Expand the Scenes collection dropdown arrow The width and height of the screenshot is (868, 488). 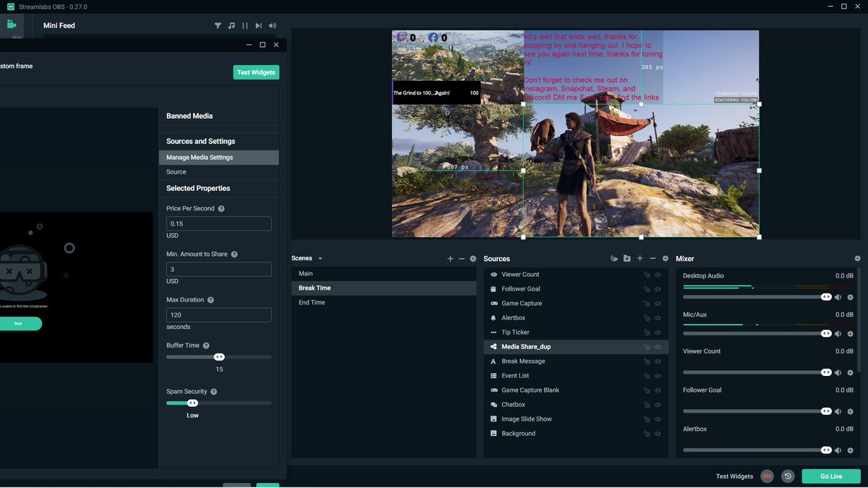click(320, 259)
